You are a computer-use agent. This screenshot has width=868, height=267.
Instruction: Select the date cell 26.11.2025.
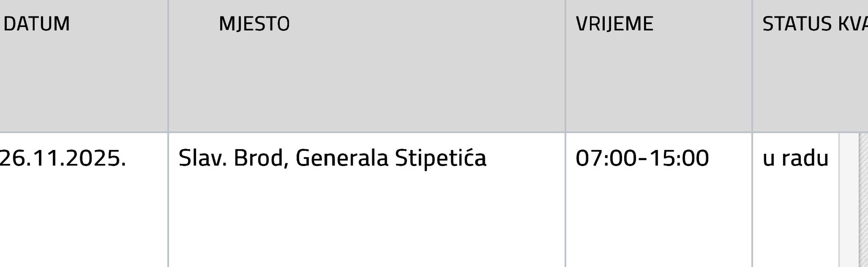63,158
